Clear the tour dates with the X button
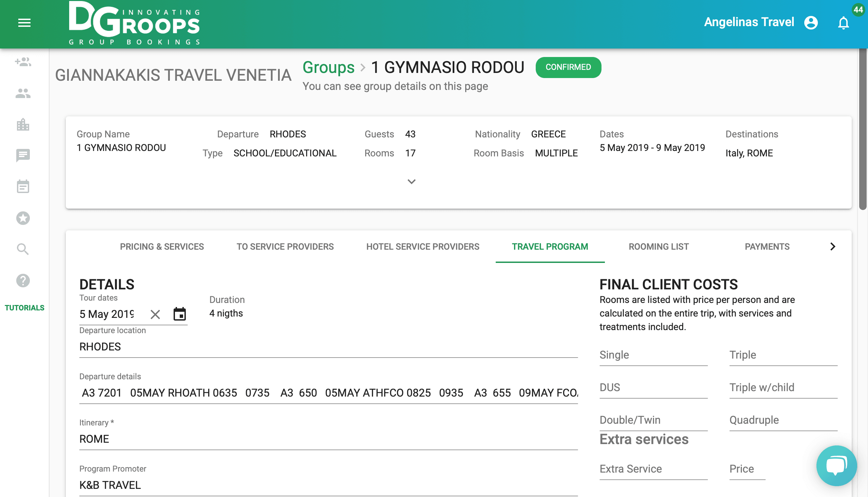This screenshot has height=497, width=868. (155, 314)
